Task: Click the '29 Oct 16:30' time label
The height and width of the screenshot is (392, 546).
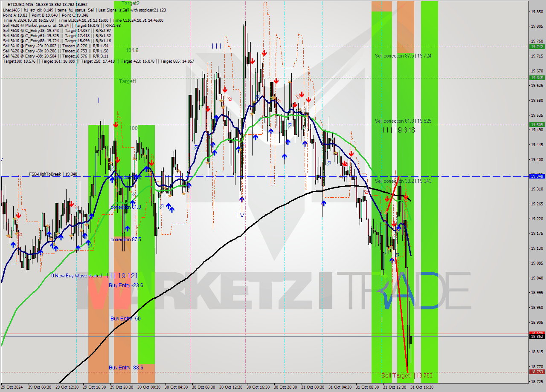Action: [x=95, y=387]
